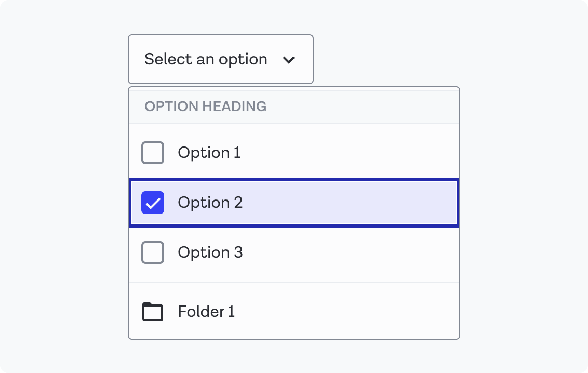Expand the select control labeled Select an option

tap(220, 59)
